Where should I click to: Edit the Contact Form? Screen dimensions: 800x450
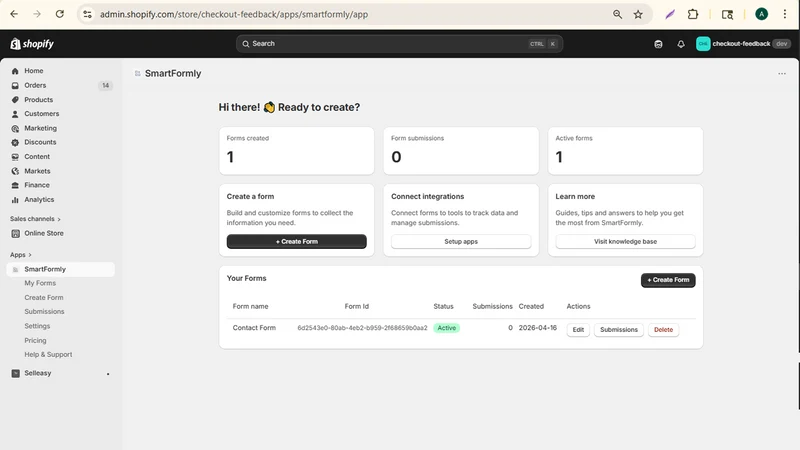coord(578,330)
